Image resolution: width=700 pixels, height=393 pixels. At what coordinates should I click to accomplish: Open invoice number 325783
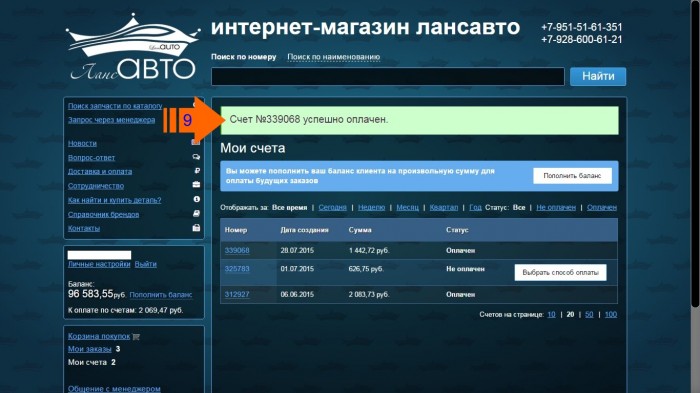coord(237,268)
